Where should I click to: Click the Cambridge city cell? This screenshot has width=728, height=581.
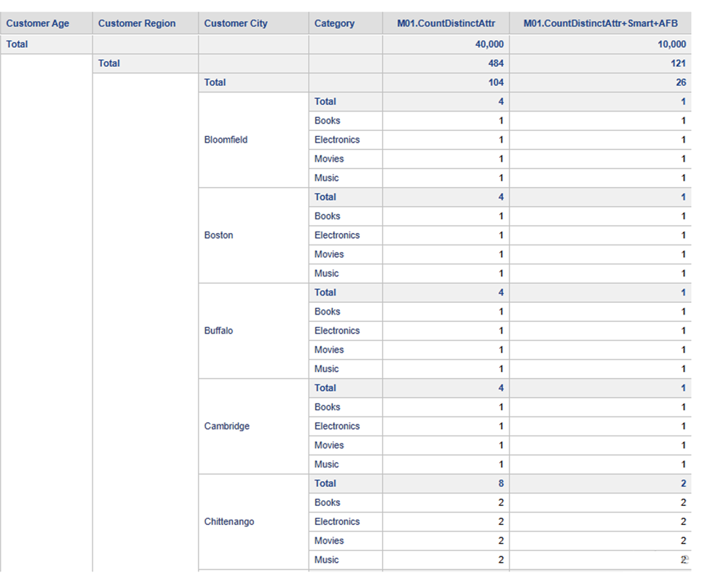[226, 426]
